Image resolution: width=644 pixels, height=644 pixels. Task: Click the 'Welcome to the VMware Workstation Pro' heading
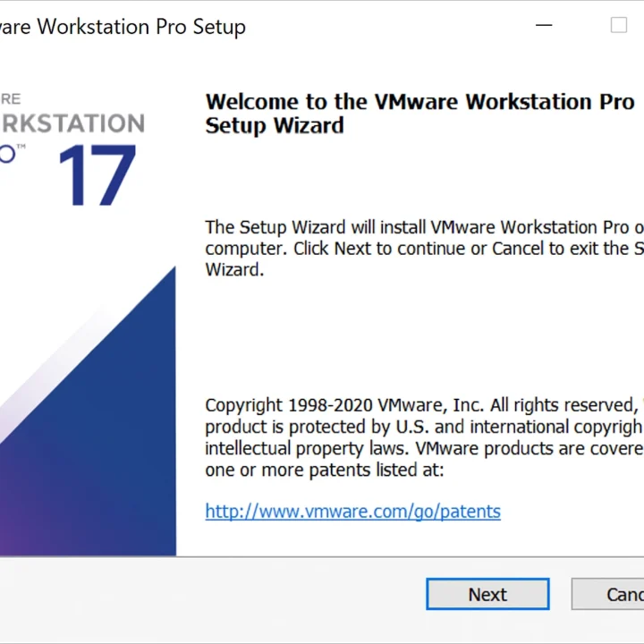[419, 101]
